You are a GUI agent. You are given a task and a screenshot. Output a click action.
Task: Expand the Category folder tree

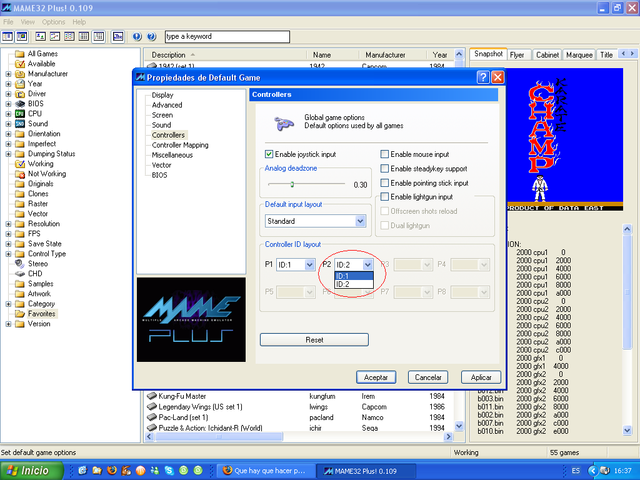[8, 304]
